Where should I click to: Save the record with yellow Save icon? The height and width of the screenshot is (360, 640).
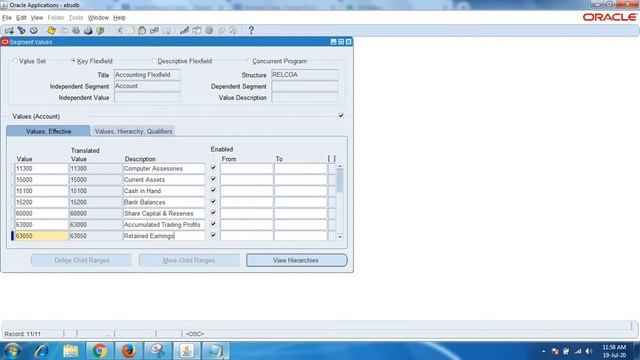click(51, 31)
